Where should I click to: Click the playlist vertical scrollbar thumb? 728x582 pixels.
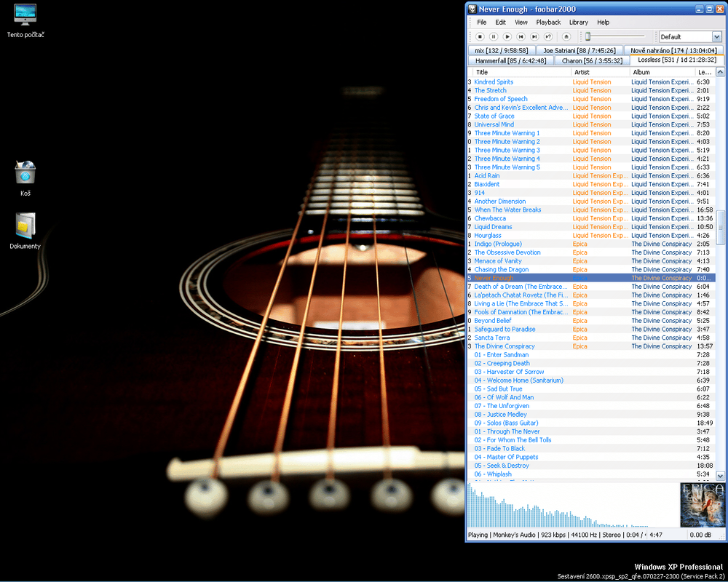click(x=720, y=228)
